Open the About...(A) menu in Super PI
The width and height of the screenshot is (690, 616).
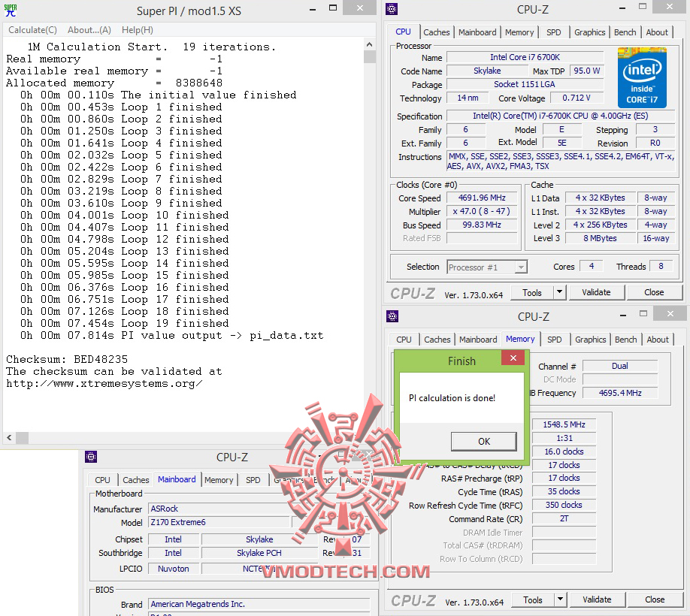click(x=89, y=30)
